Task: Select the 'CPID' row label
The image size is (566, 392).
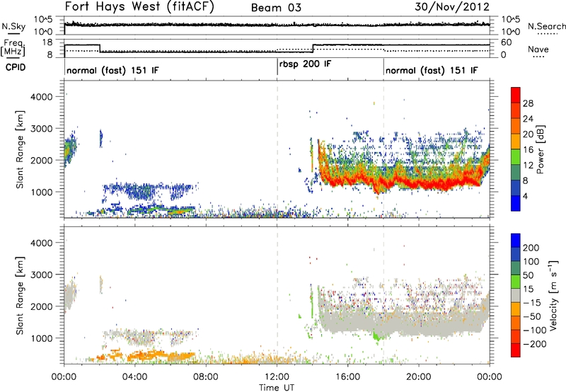Action: pos(16,67)
